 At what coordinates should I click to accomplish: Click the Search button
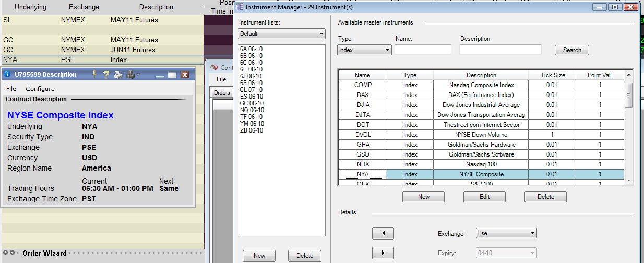pyautogui.click(x=572, y=50)
